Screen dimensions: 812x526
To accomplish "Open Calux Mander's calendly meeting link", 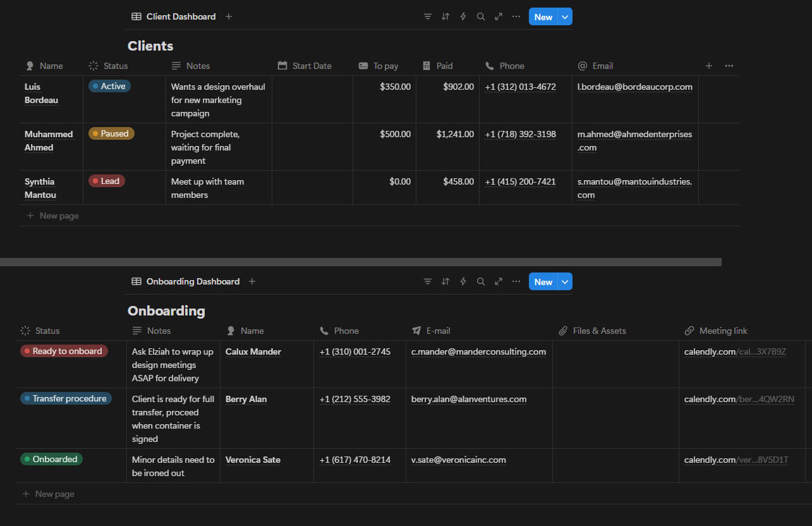I will point(735,352).
